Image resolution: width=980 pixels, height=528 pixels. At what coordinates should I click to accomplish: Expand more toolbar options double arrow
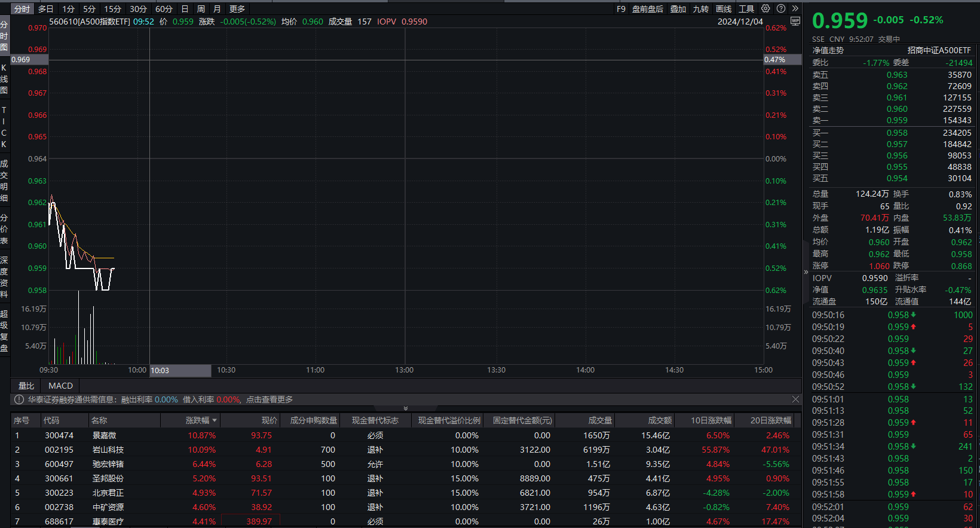point(795,8)
